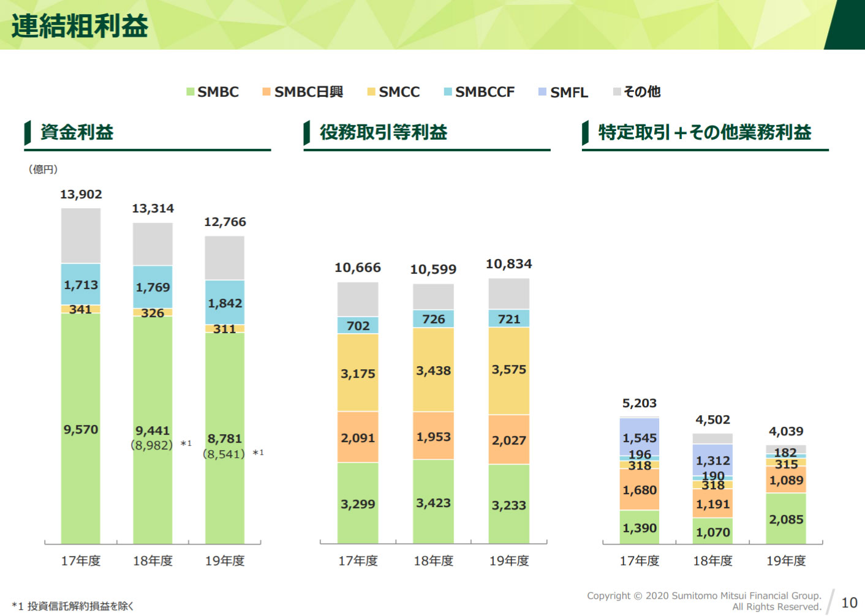The width and height of the screenshot is (865, 616).
Task: Click the green SMBC legend swatch
Action: click(191, 92)
